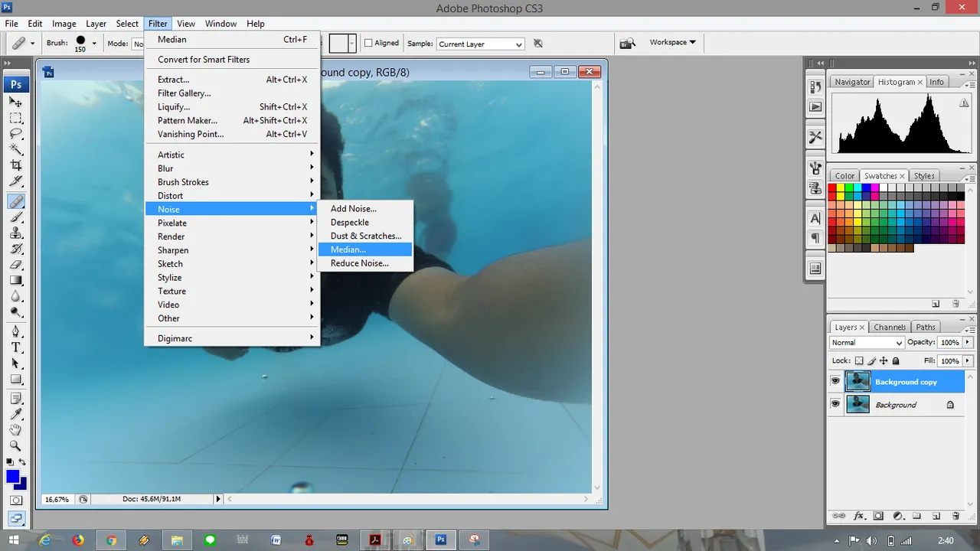Click the add layer style fx icon
Viewport: 980px width, 551px height.
point(859,517)
